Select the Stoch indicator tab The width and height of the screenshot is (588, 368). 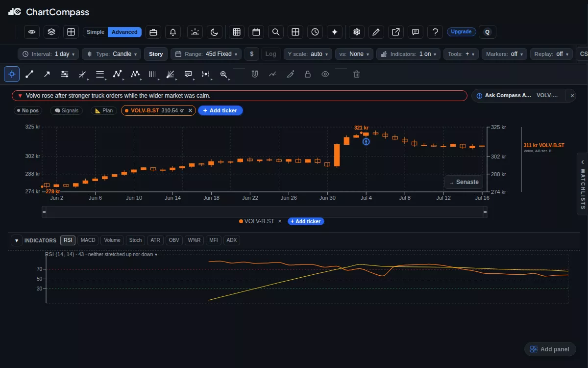(x=135, y=240)
